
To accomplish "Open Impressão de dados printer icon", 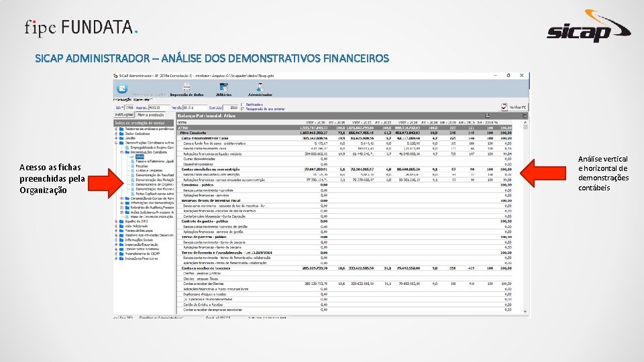I will click(x=187, y=87).
